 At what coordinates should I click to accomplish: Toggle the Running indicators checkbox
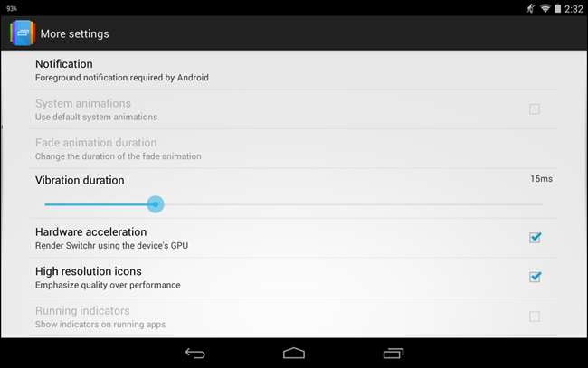[535, 316]
